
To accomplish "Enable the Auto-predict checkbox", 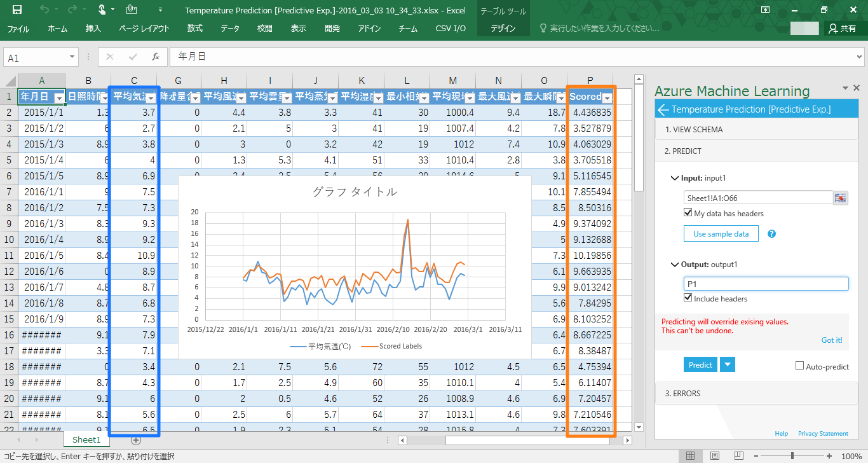I will (800, 366).
